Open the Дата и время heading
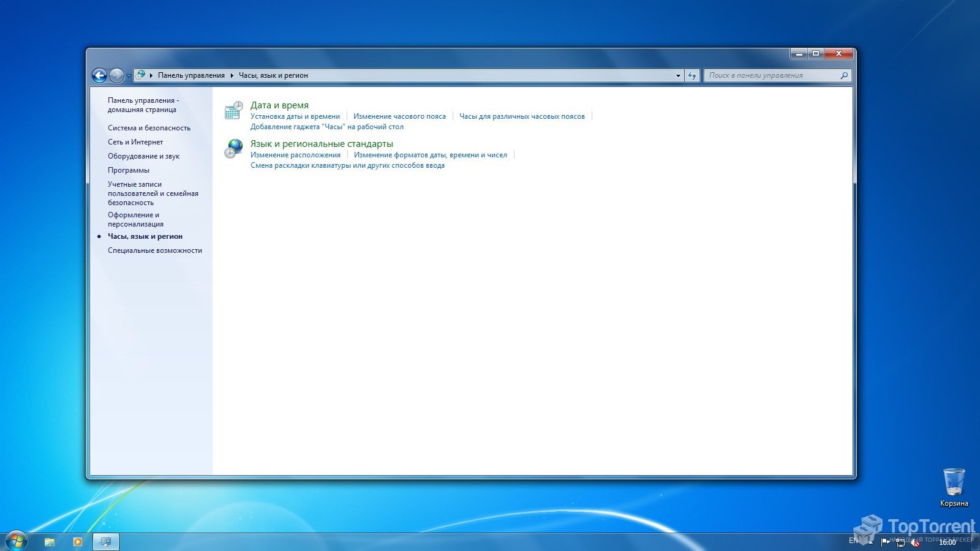 [x=279, y=105]
